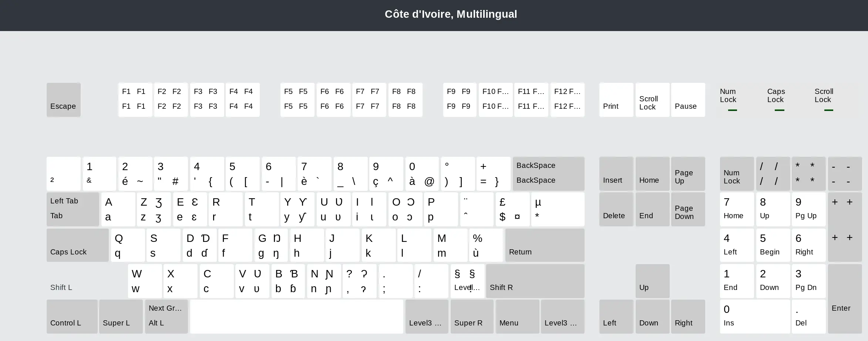The image size is (868, 341).
Task: Click the F12 function key
Action: pyautogui.click(x=568, y=100)
